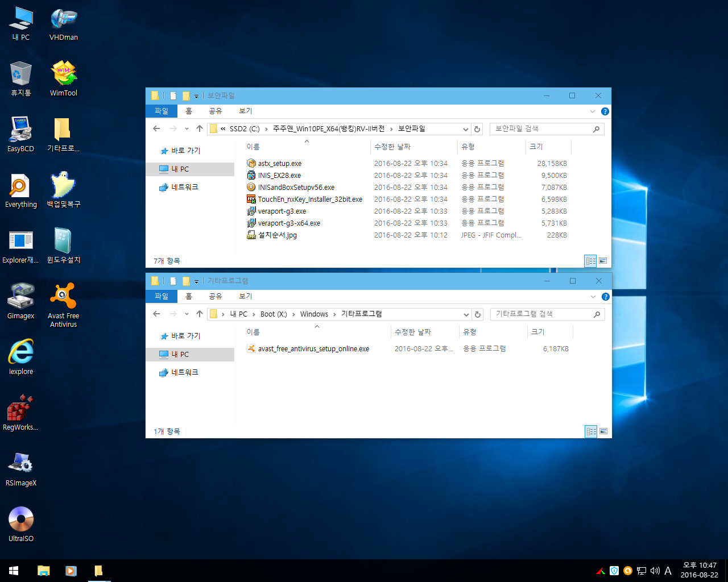Open the 기타프로 folder on desktop

click(64, 135)
